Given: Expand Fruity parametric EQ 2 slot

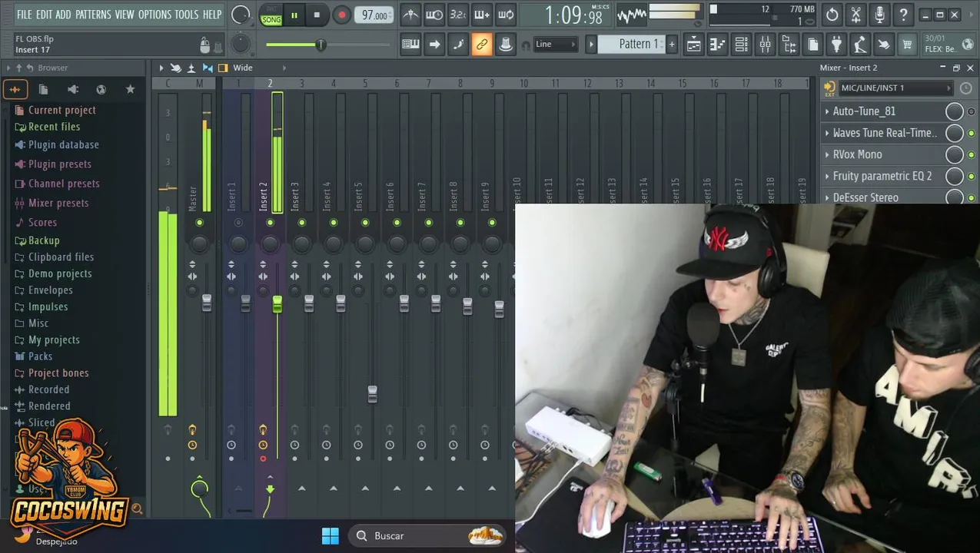Looking at the screenshot, I should pos(827,176).
